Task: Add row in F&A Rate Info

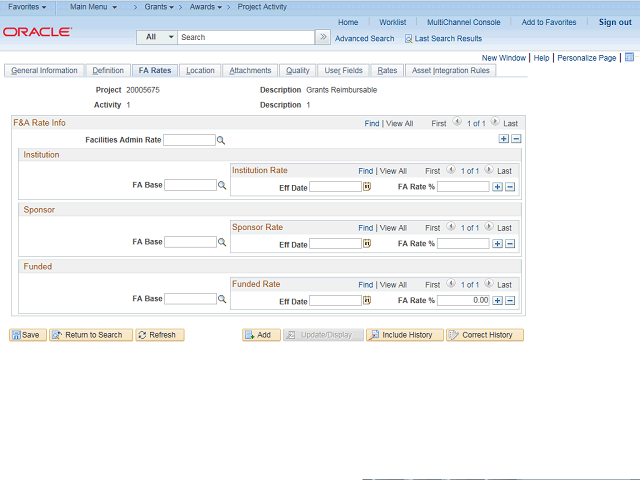Action: click(504, 139)
